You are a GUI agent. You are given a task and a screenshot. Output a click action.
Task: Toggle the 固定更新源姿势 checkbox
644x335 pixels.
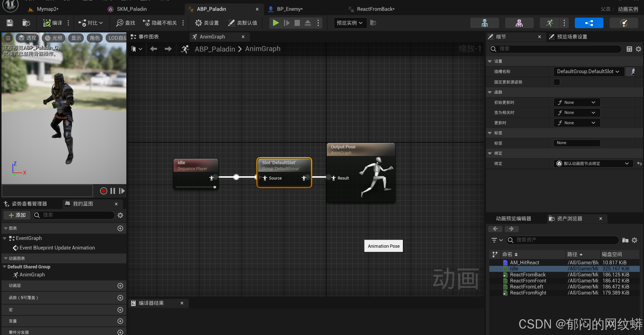[x=557, y=82]
